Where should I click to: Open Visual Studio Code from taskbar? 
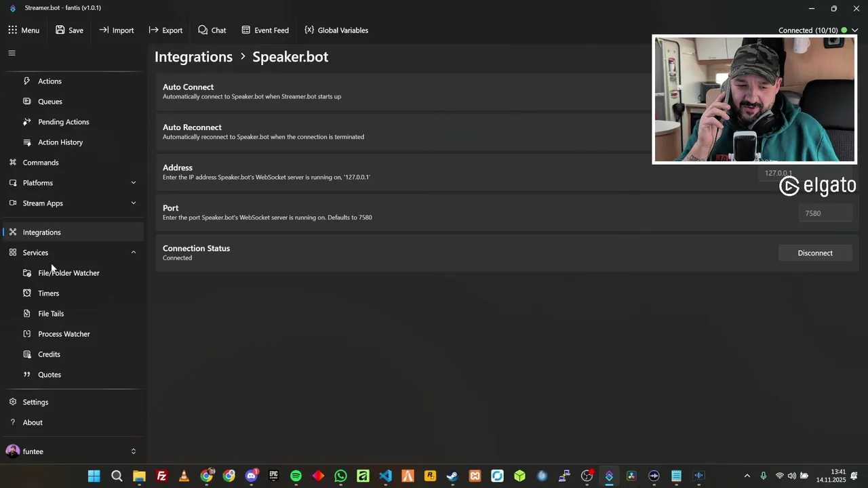[x=385, y=476]
